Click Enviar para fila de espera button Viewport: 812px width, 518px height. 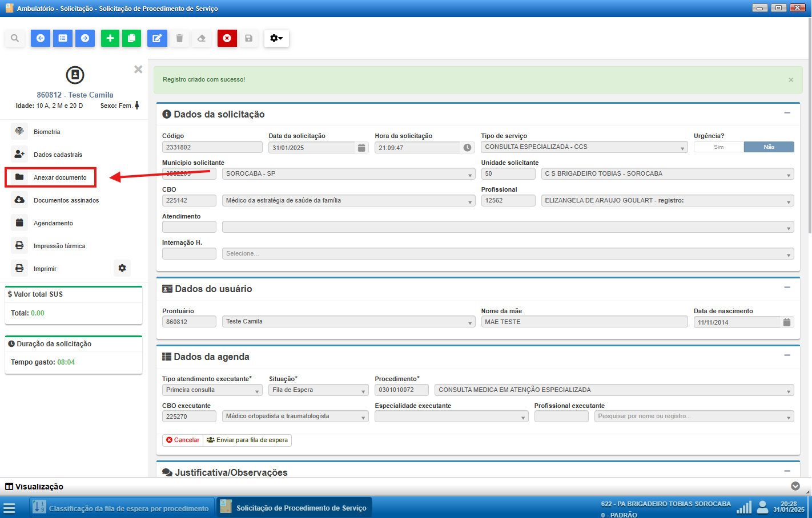coord(247,440)
